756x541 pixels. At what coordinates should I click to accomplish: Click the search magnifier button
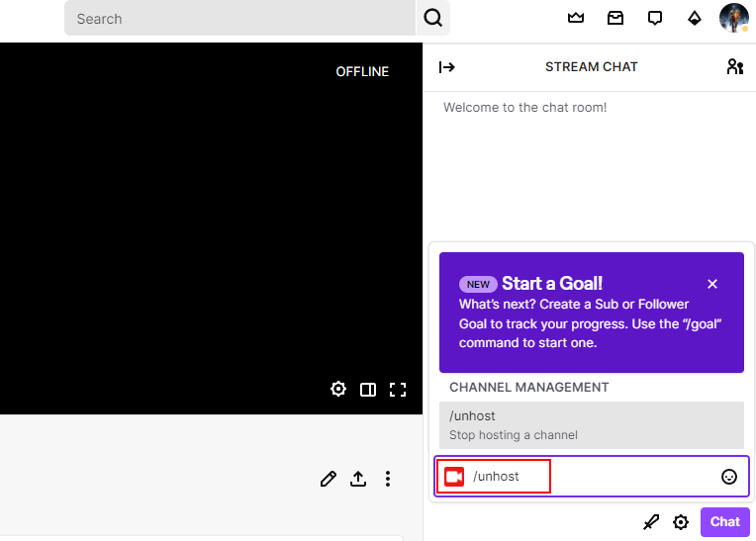(x=433, y=18)
